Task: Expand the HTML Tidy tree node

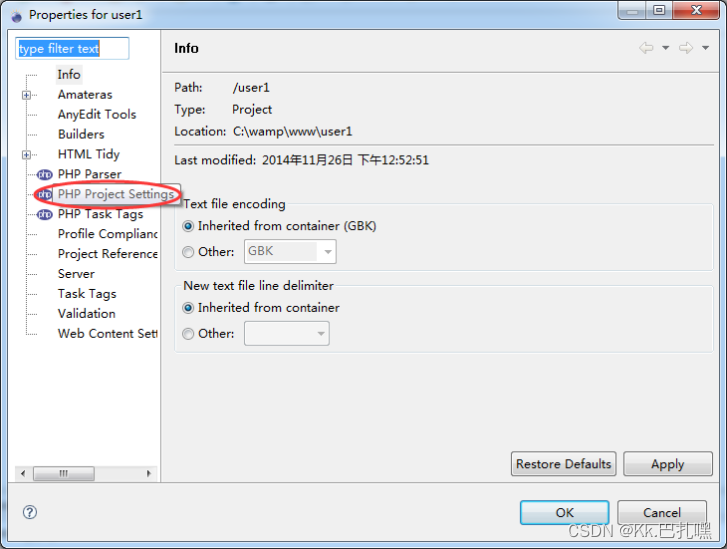Action: pos(26,154)
